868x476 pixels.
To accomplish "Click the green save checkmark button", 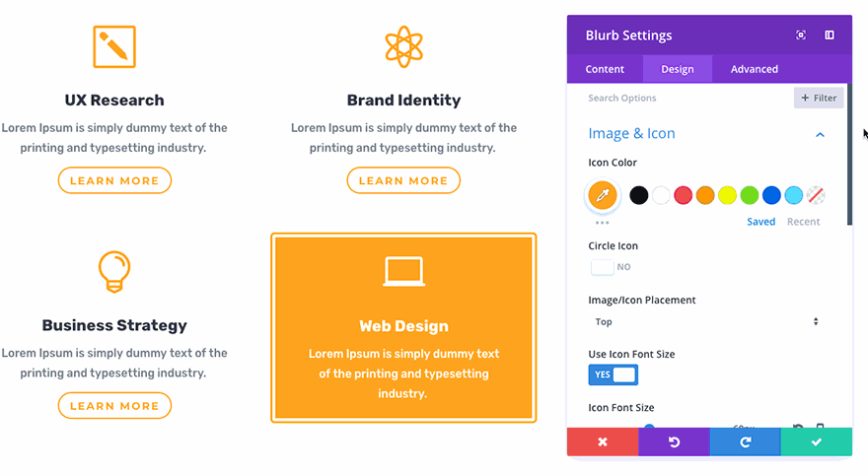I will tap(816, 442).
